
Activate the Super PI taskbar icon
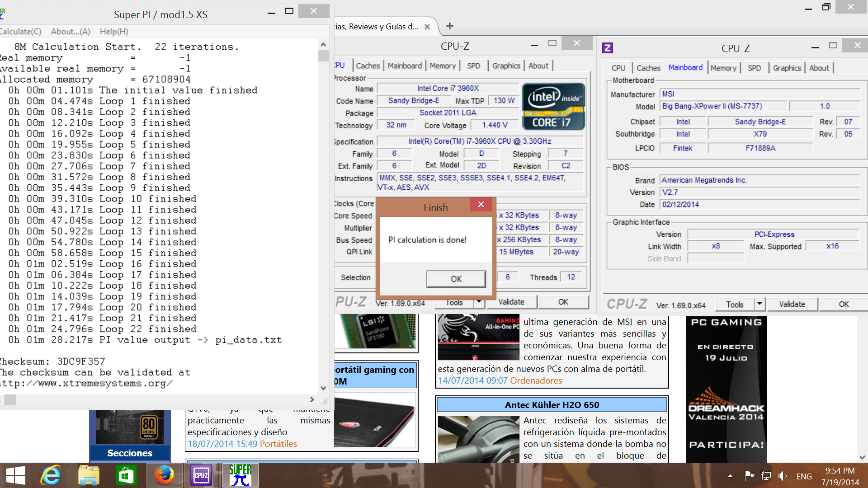(240, 476)
